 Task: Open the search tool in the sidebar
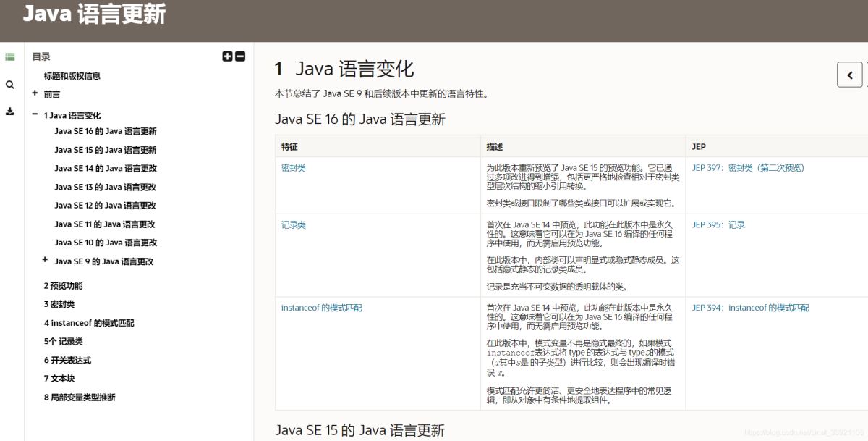[x=10, y=84]
